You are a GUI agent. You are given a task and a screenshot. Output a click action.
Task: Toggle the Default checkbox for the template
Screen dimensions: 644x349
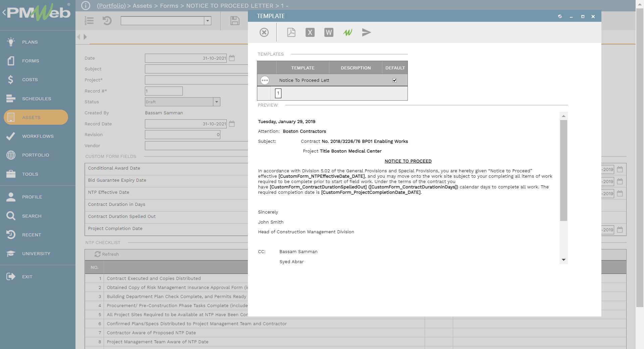tap(394, 80)
